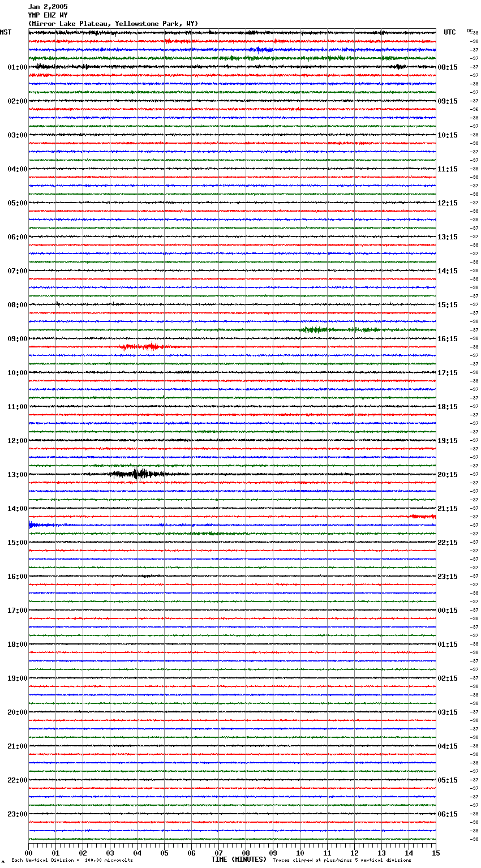Click the 05:00 MST time label
The image size is (481, 868).
coord(18,203)
